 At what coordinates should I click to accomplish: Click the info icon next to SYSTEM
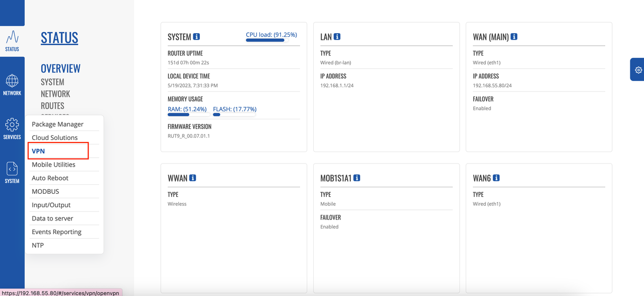197,37
